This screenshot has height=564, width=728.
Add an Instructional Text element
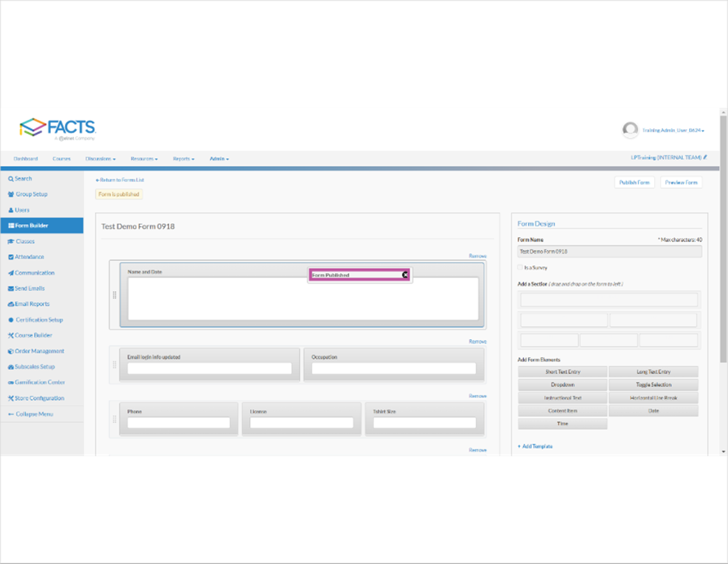pyautogui.click(x=563, y=398)
